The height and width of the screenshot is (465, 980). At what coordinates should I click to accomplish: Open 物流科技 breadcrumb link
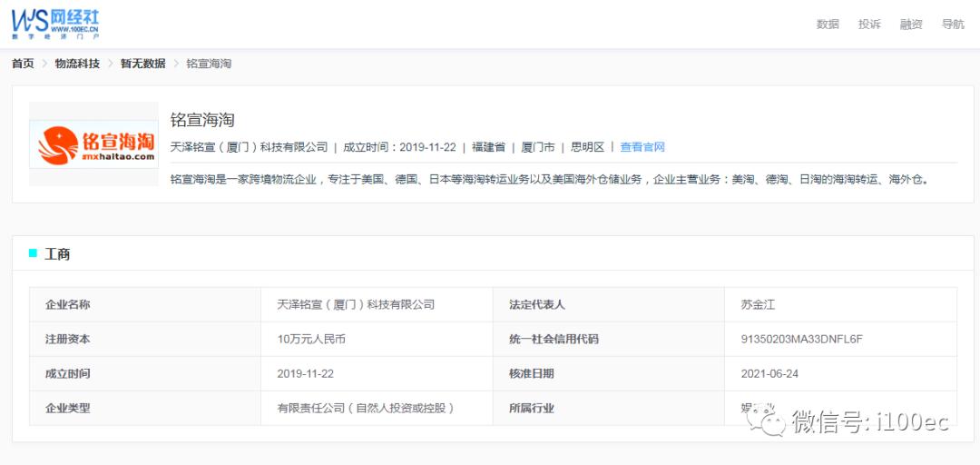pyautogui.click(x=77, y=64)
